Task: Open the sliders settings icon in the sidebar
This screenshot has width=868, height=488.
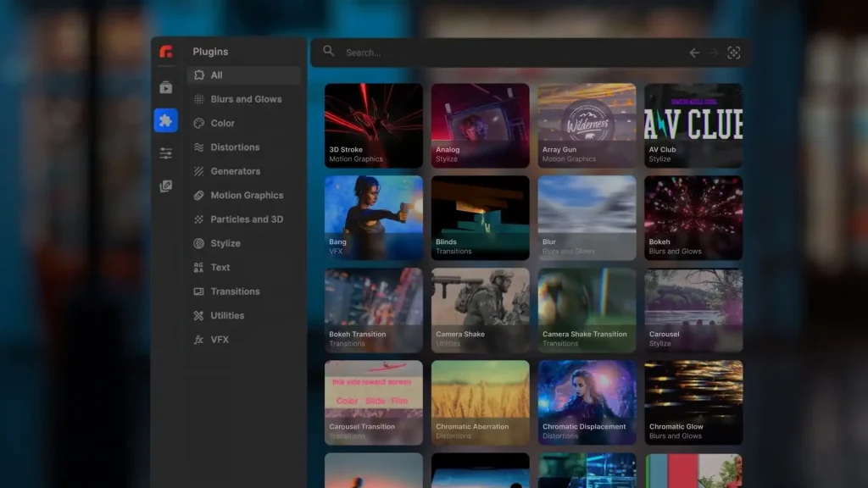Action: tap(166, 153)
